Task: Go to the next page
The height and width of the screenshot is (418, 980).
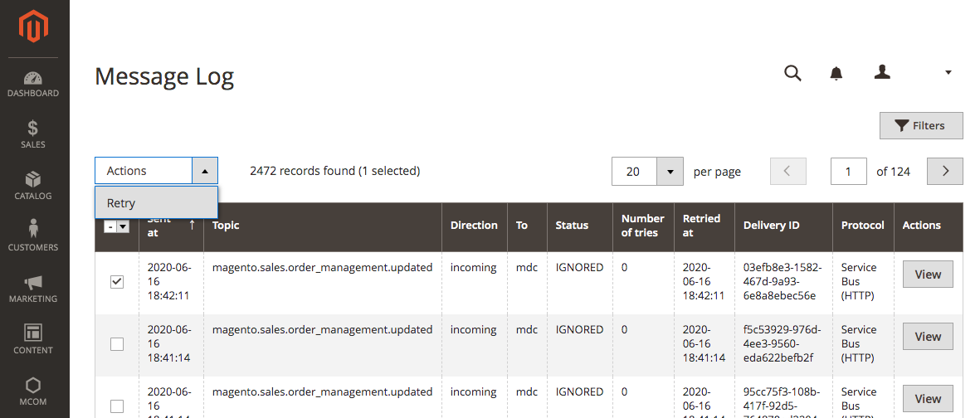Action: [945, 171]
